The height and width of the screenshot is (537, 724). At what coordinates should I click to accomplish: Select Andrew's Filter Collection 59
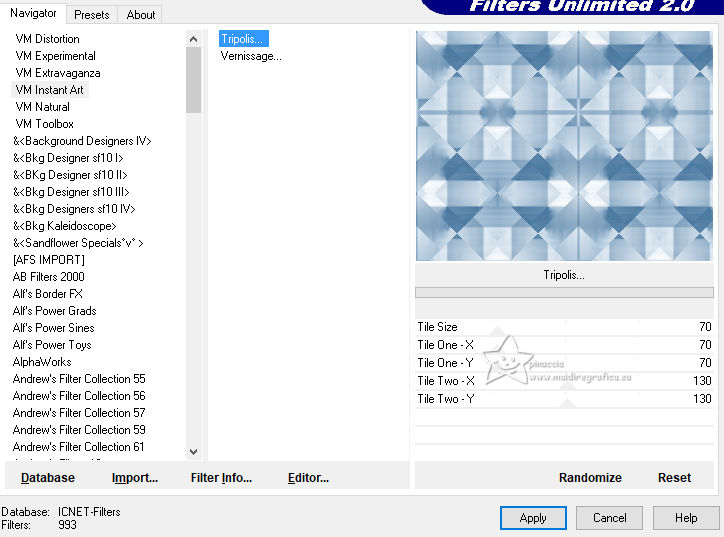pos(79,430)
